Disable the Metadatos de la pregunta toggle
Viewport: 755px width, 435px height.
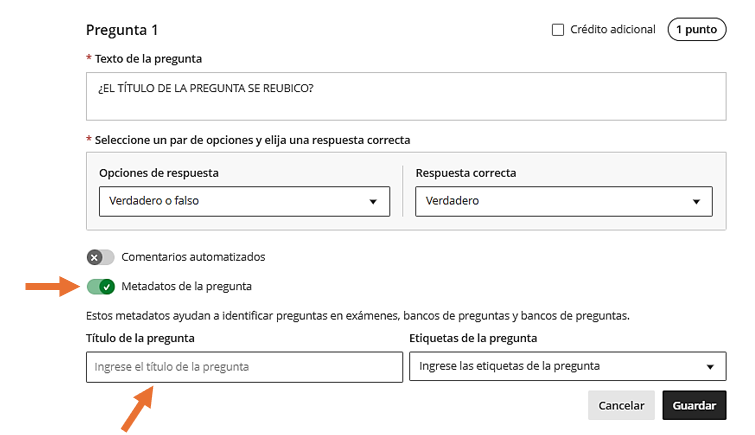click(x=100, y=287)
